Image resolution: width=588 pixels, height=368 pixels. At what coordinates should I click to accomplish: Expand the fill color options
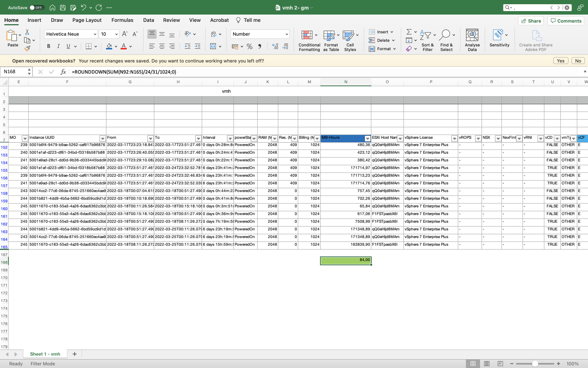[x=116, y=46]
